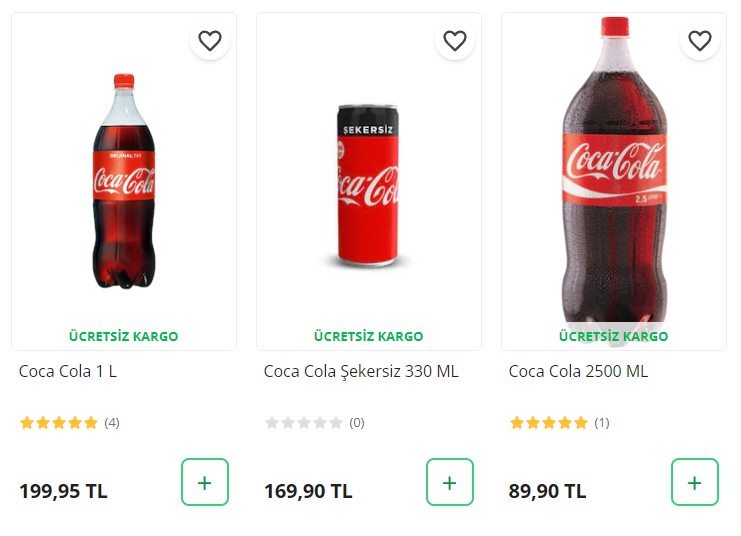The width and height of the screenshot is (741, 536).
Task: Click the (4) review count
Action: (112, 423)
